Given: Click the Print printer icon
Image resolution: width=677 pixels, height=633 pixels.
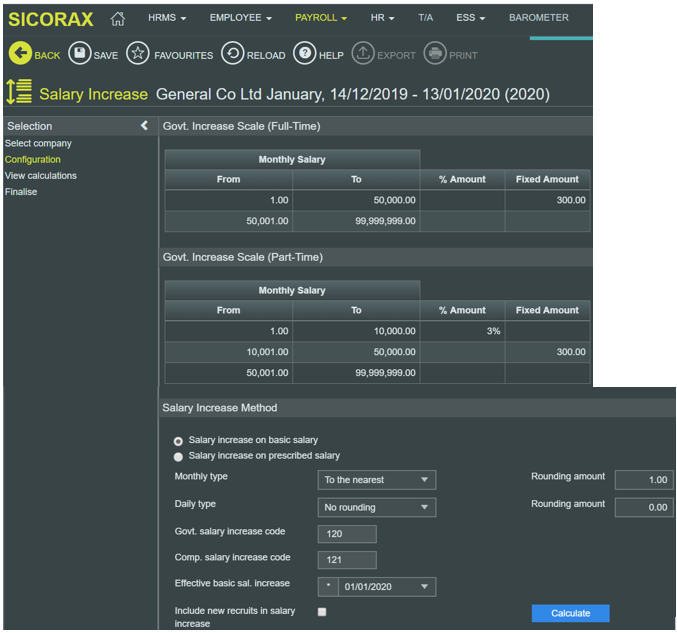Looking at the screenshot, I should (x=434, y=54).
